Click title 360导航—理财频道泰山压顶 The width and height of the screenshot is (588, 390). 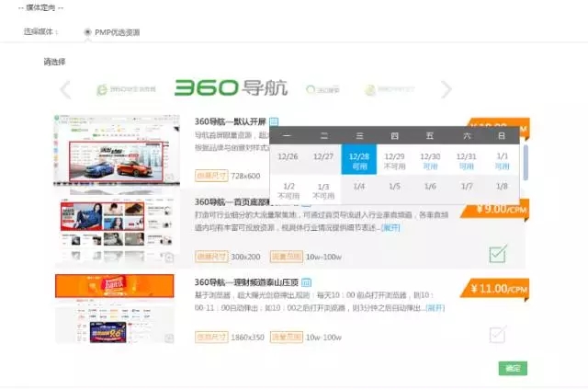[246, 281]
